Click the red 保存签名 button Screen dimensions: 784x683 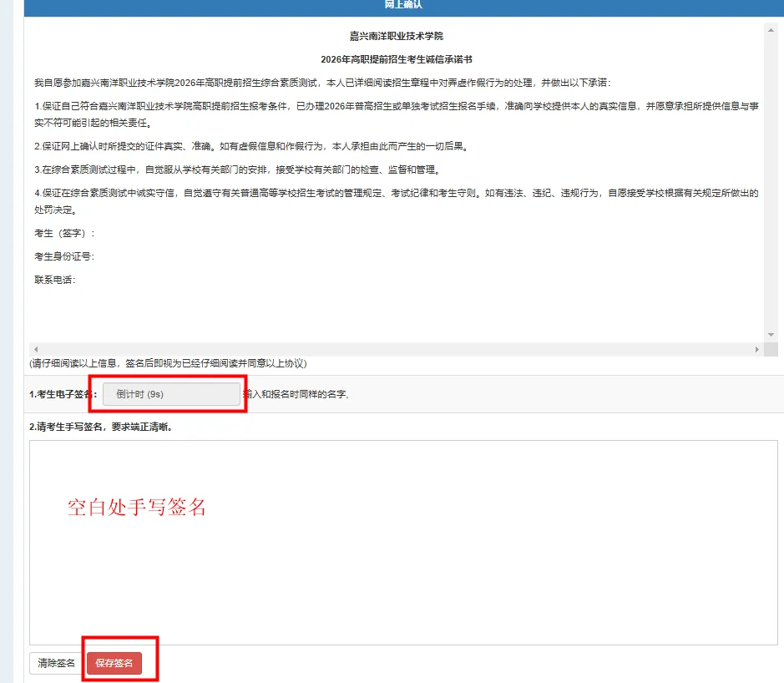tap(114, 663)
